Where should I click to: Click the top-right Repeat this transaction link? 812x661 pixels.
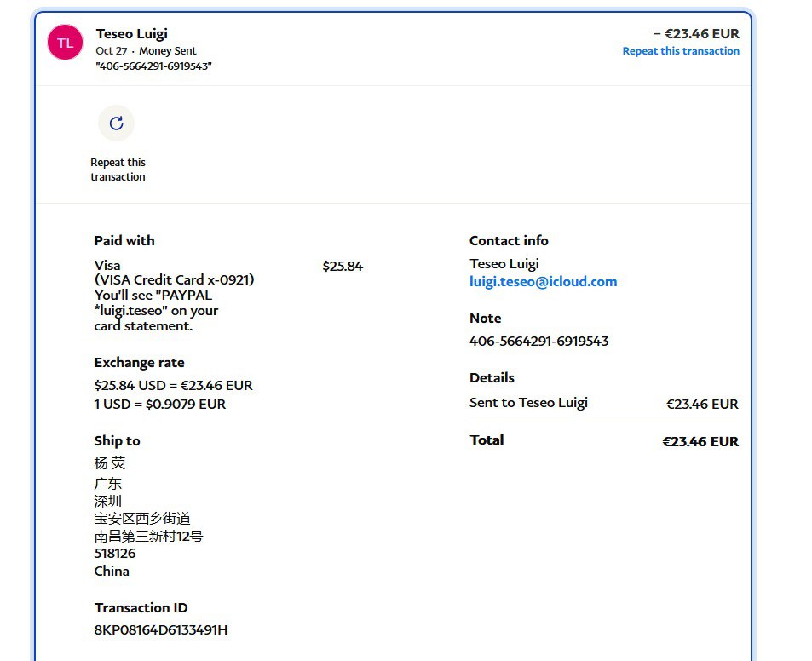point(680,51)
